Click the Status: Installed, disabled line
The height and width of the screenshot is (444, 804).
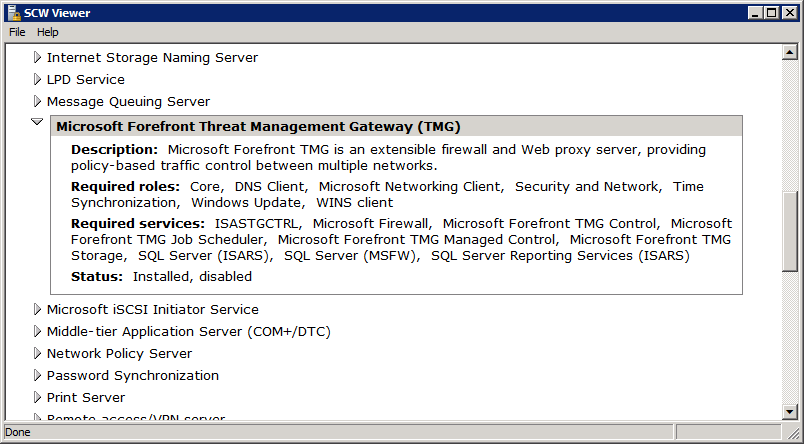click(162, 277)
